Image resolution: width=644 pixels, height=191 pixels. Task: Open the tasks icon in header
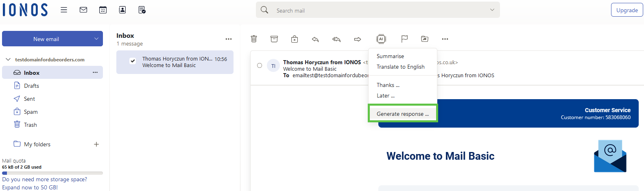pos(142,10)
